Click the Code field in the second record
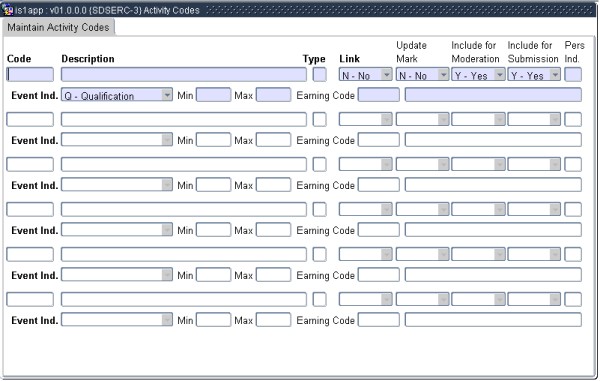This screenshot has width=600, height=381. coord(30,119)
